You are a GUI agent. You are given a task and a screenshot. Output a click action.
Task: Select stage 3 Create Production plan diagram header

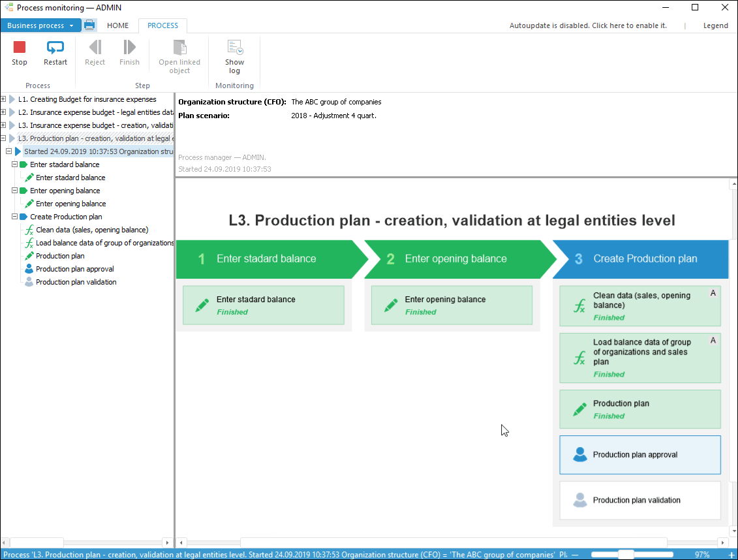(x=641, y=259)
